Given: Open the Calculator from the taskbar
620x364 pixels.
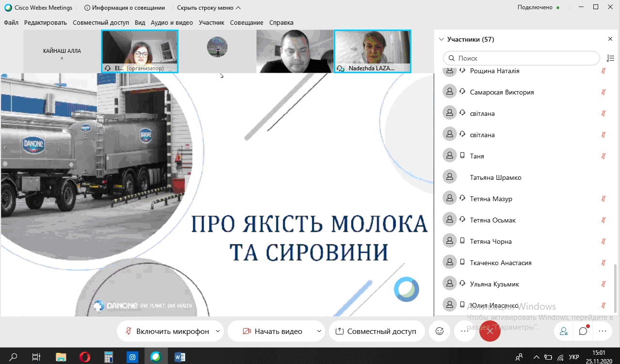Looking at the screenshot, I should (x=108, y=357).
